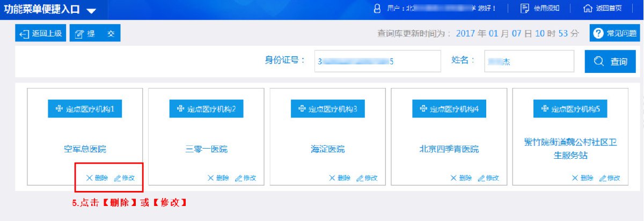Image resolution: width=644 pixels, height=221 pixels.
Task: Click 三零一医院 hospital name
Action: (x=206, y=149)
